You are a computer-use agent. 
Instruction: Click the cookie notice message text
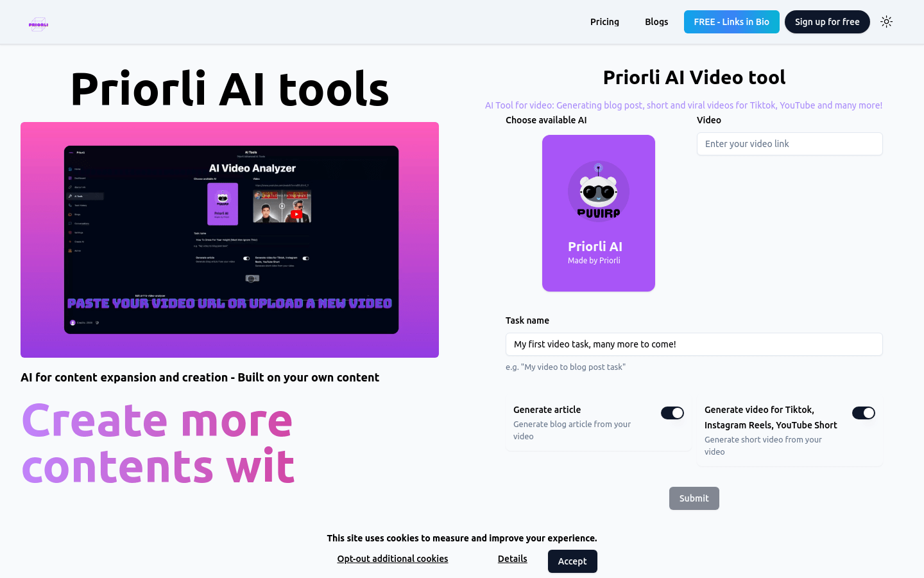462,538
